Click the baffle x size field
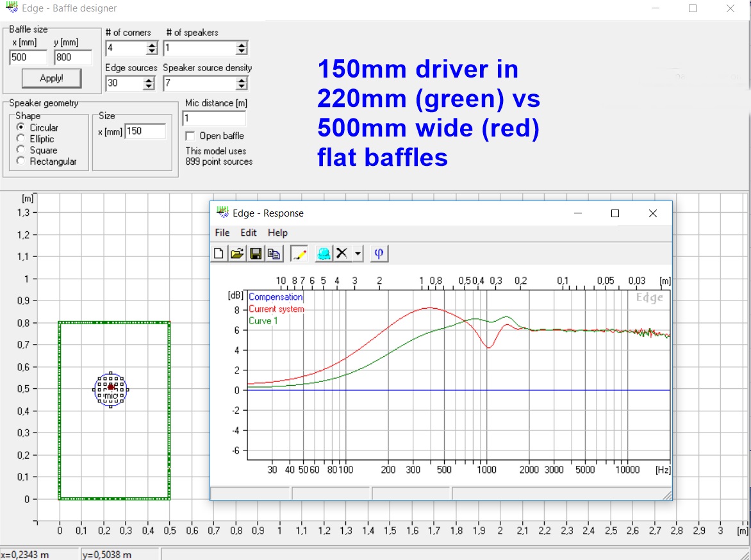 28,58
